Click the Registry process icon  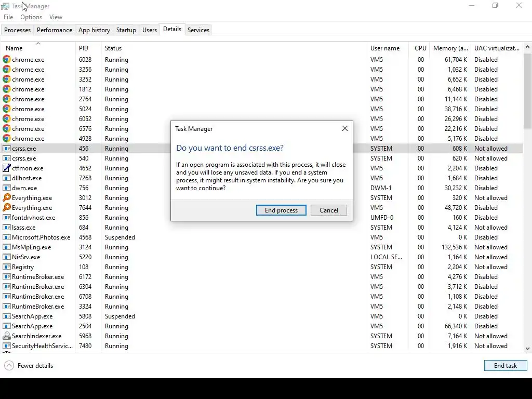tap(6, 267)
